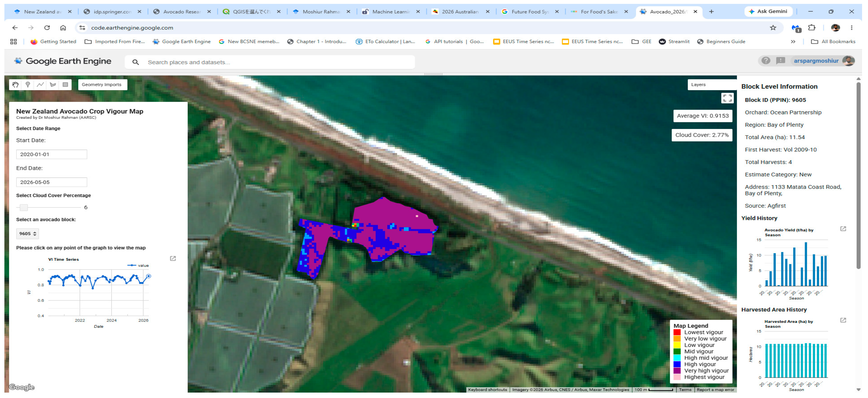Screen dimensions: 868x398
Task: Open VI Time Series chart in new tab
Action: [173, 259]
